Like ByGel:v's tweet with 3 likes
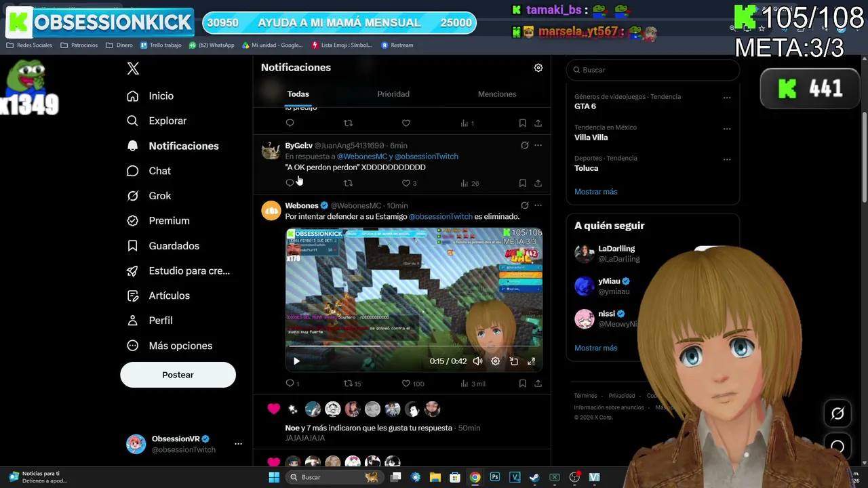The image size is (868, 488). (x=409, y=183)
